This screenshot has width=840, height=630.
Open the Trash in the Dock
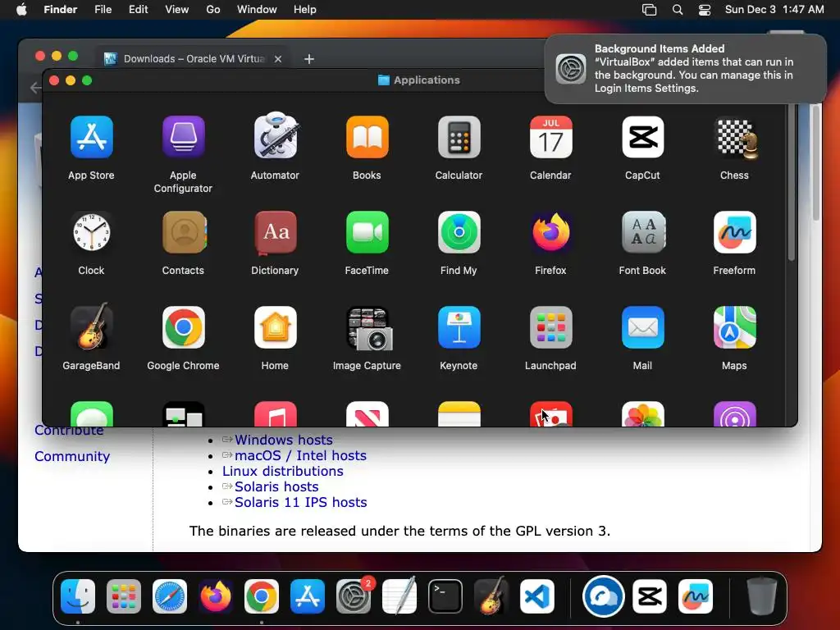click(762, 596)
